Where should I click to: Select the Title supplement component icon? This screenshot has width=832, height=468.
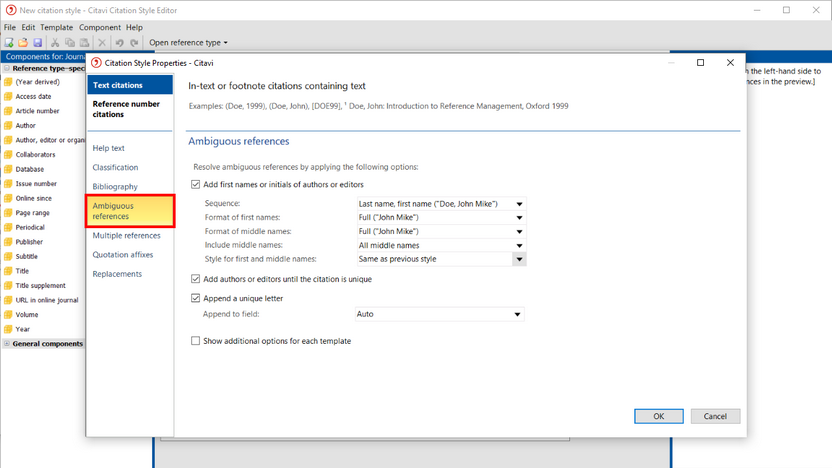(x=8, y=285)
